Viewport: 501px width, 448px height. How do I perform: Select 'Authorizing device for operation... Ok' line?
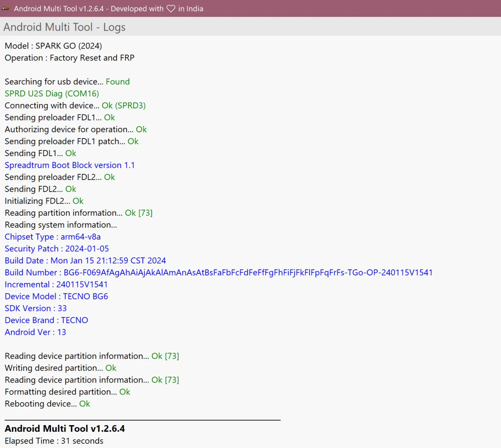pos(76,129)
